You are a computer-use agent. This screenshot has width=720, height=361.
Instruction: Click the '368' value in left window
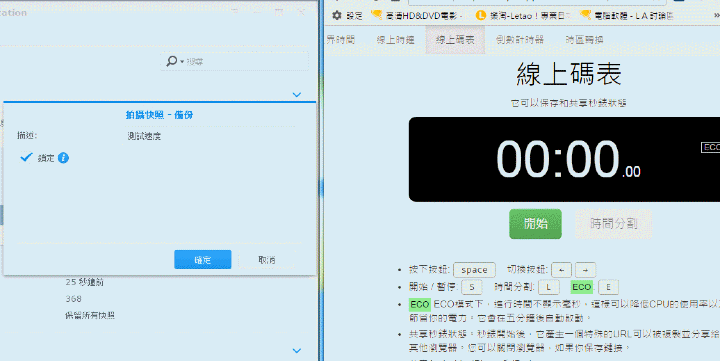pos(73,299)
